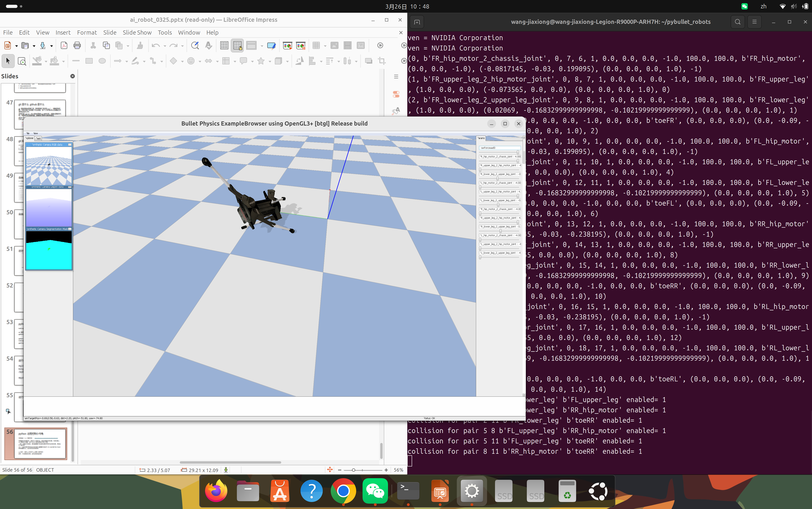This screenshot has width=812, height=509.
Task: Click the Copy icon in Impress toolbar
Action: click(106, 46)
